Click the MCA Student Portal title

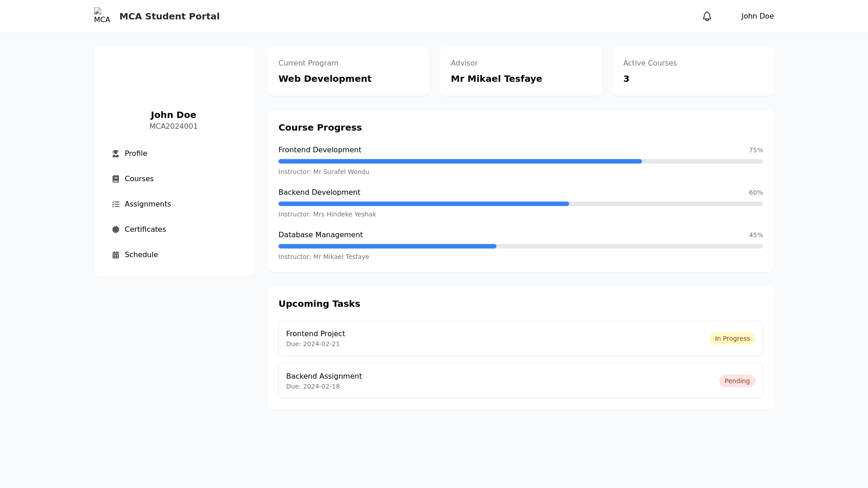169,16
